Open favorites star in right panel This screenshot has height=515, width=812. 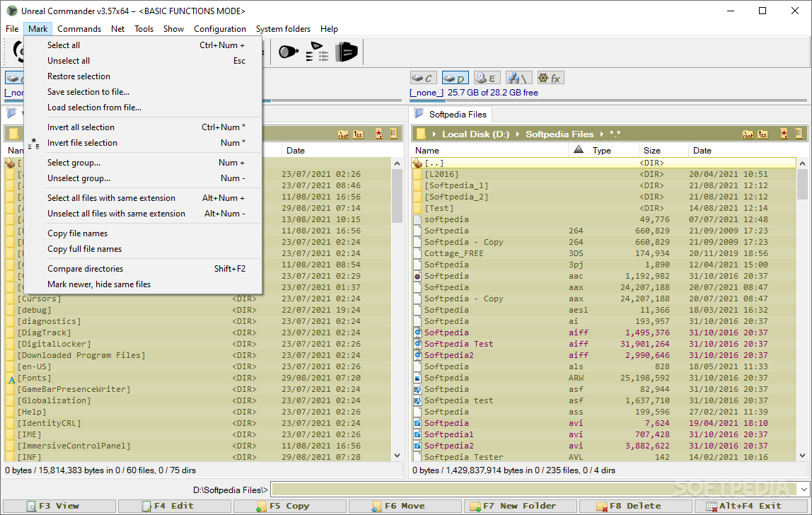pos(784,134)
